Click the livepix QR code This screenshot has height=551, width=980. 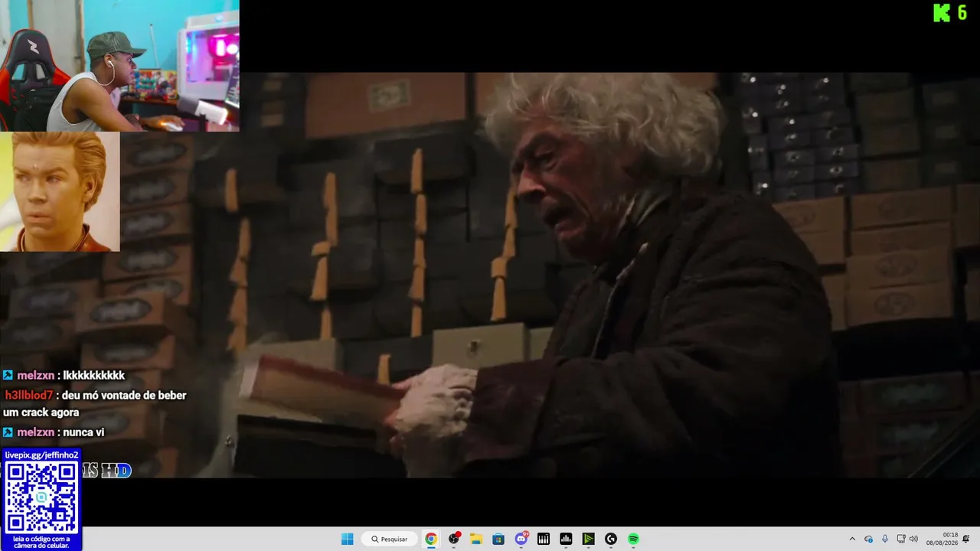click(x=41, y=497)
